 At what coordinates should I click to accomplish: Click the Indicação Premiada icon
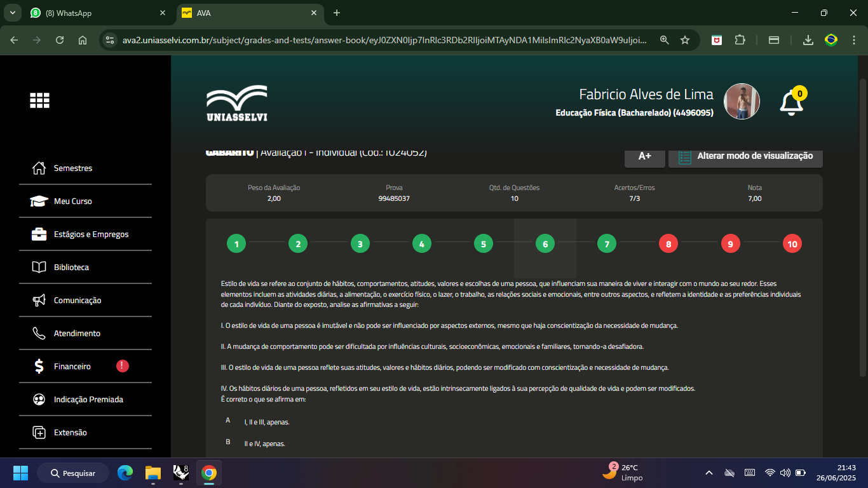point(39,400)
